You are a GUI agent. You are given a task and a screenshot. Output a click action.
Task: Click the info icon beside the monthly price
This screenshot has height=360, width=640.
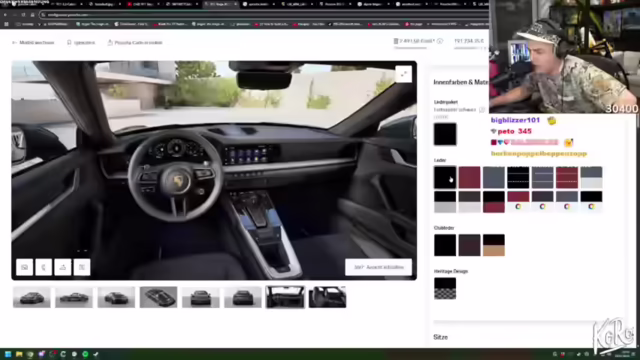[x=440, y=41]
